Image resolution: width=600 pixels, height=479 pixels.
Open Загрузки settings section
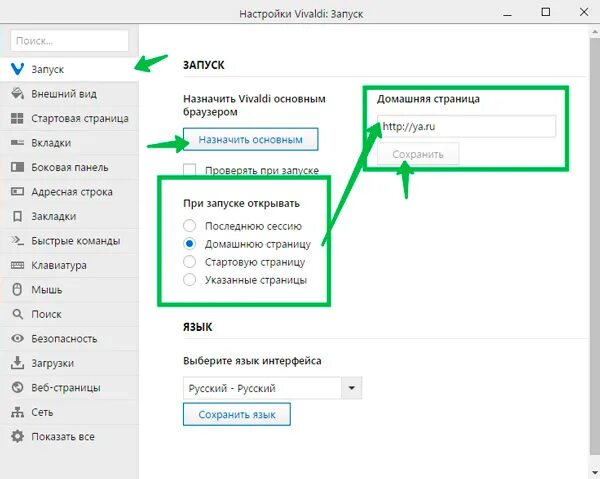pyautogui.click(x=69, y=363)
